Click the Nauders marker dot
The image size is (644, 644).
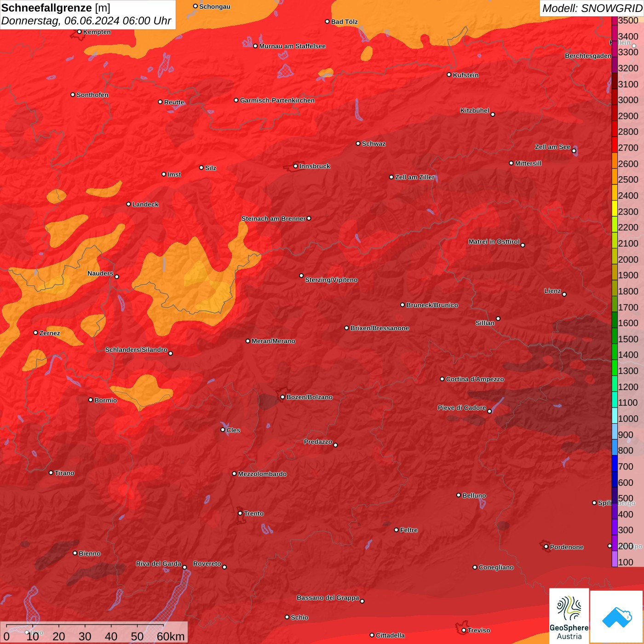tap(117, 276)
